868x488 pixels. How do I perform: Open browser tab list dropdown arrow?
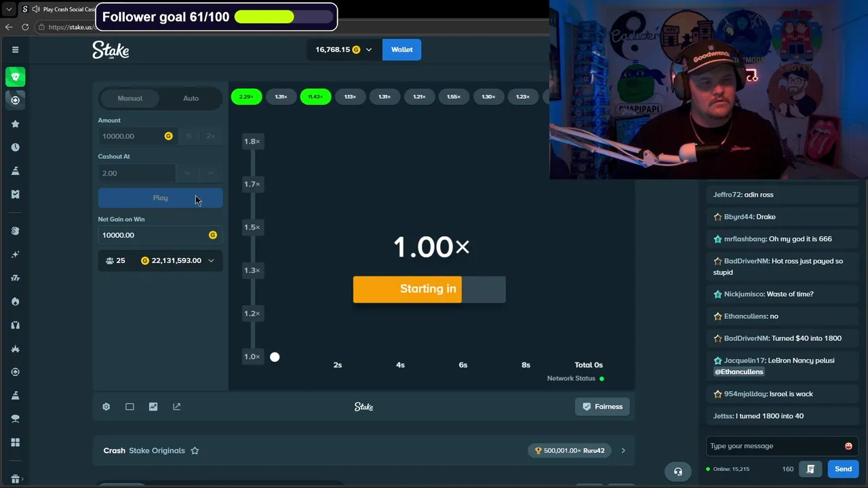pyautogui.click(x=9, y=9)
